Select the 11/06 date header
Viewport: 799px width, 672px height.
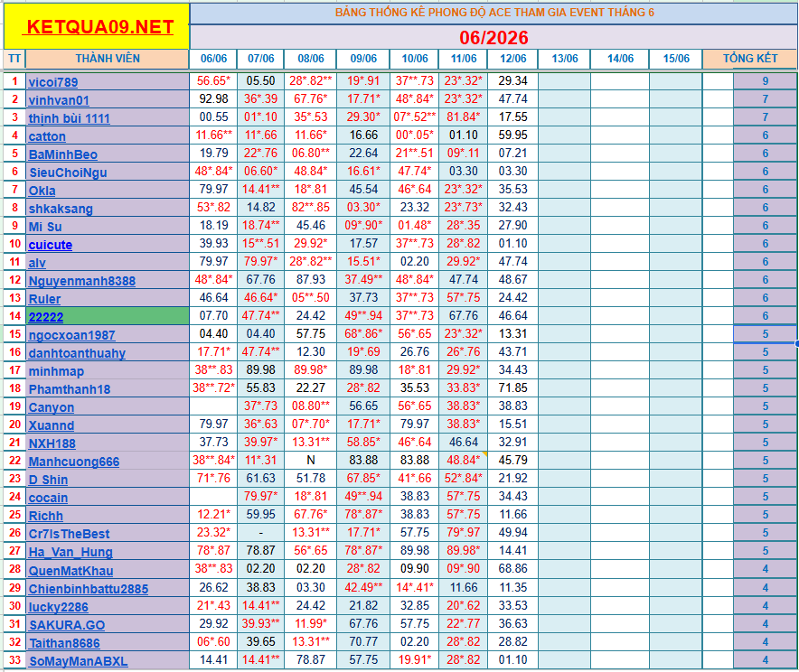pyautogui.click(x=463, y=59)
